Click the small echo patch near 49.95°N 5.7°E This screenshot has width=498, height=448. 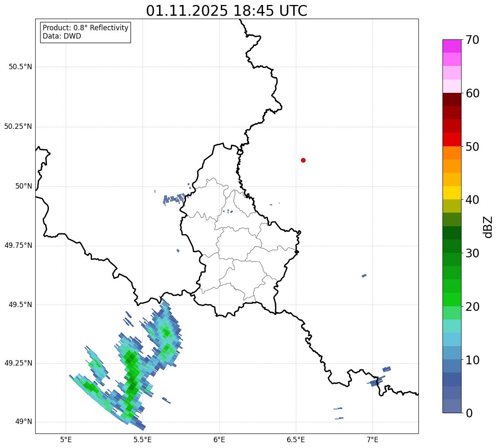pyautogui.click(x=174, y=199)
